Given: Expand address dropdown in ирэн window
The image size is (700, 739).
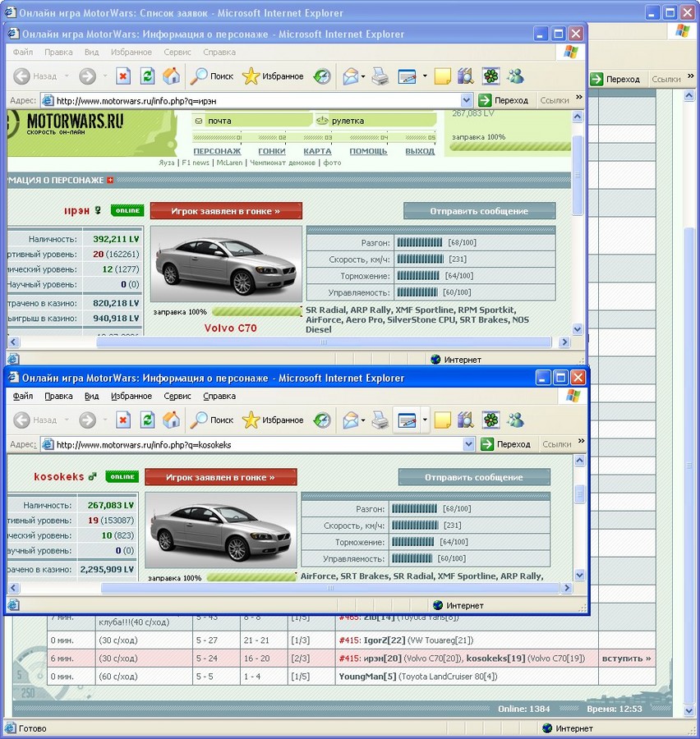Looking at the screenshot, I should (466, 100).
